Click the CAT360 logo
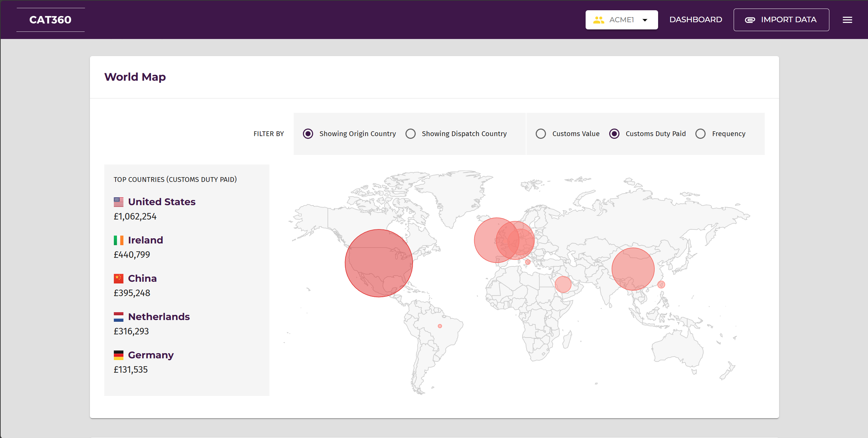The height and width of the screenshot is (438, 868). coord(50,19)
